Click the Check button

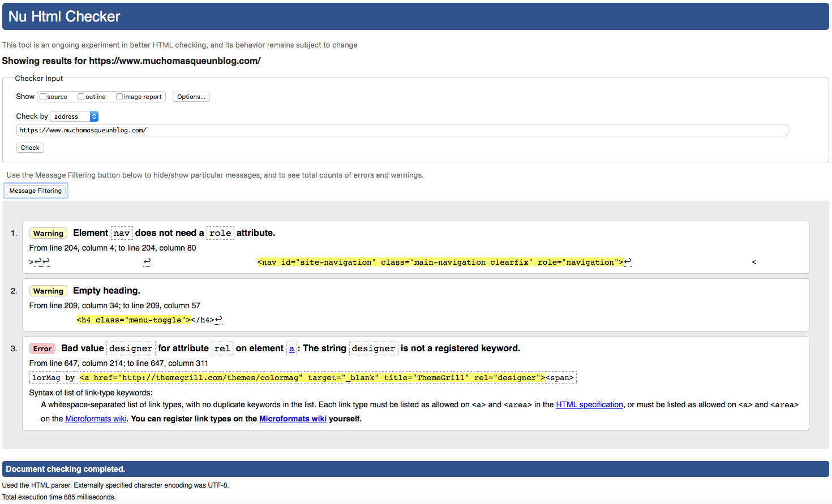30,148
